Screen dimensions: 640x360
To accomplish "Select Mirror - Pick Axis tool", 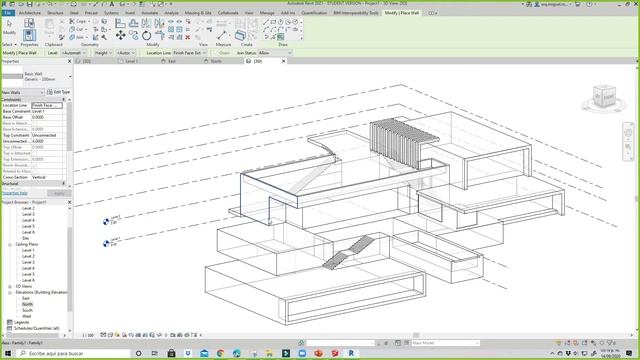I will [x=146, y=23].
